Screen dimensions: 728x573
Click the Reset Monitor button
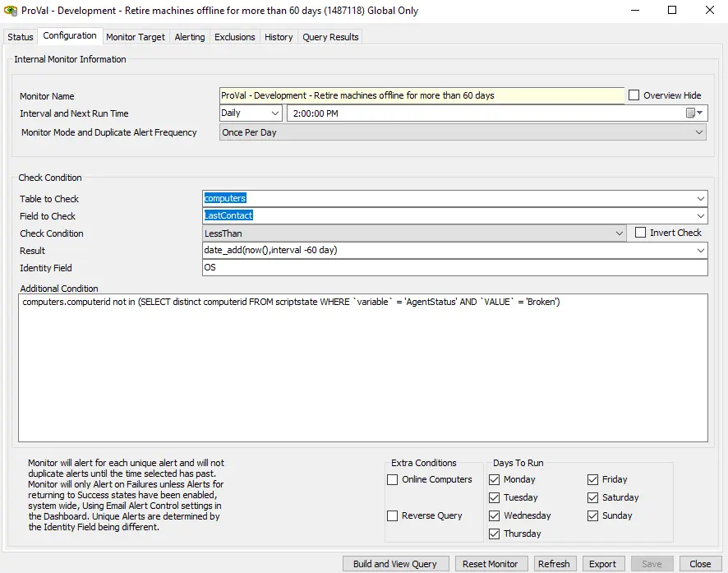490,564
